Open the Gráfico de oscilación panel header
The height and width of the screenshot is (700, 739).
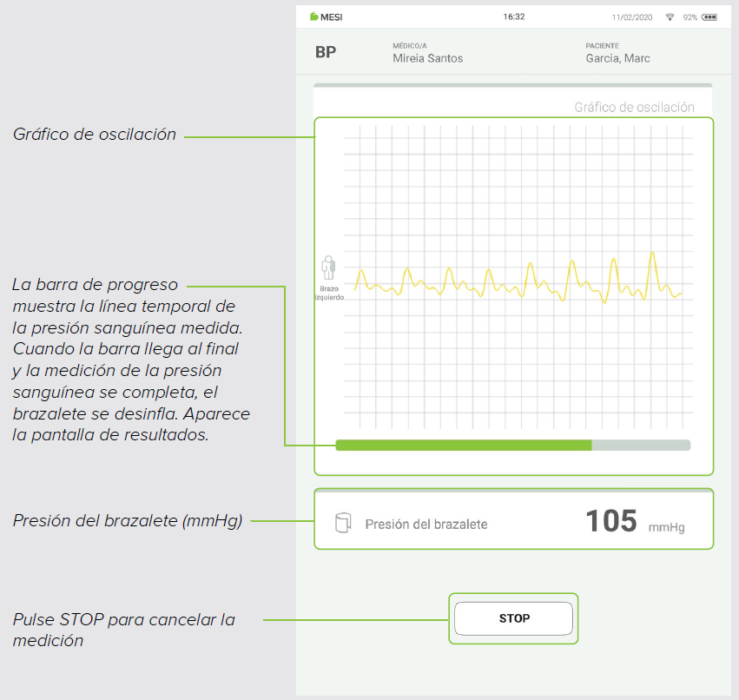click(x=633, y=108)
